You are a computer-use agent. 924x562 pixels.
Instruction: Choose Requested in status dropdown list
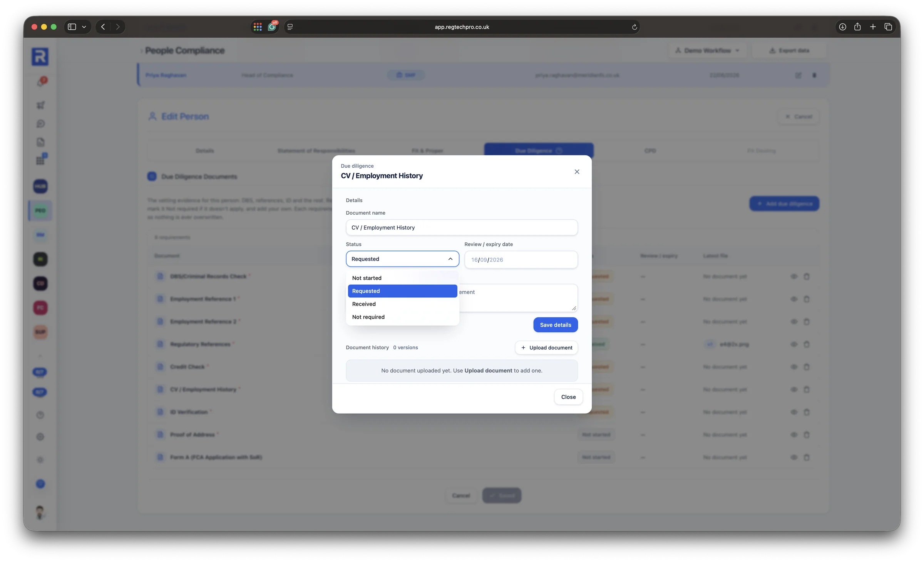(x=402, y=291)
